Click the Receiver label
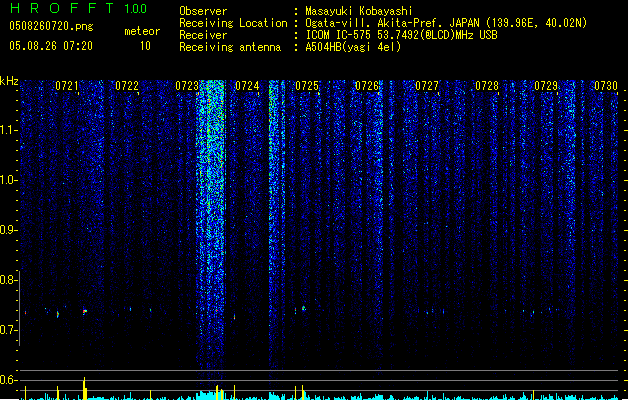This screenshot has width=629, height=400. pyautogui.click(x=203, y=35)
